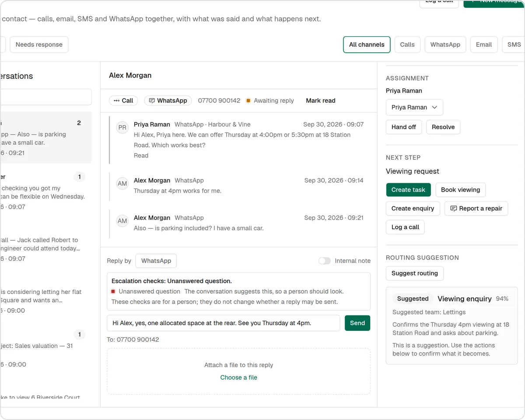Click the 'Sep 30, 2026 · 09:07' timestamp
This screenshot has height=420, width=525.
point(333,124)
